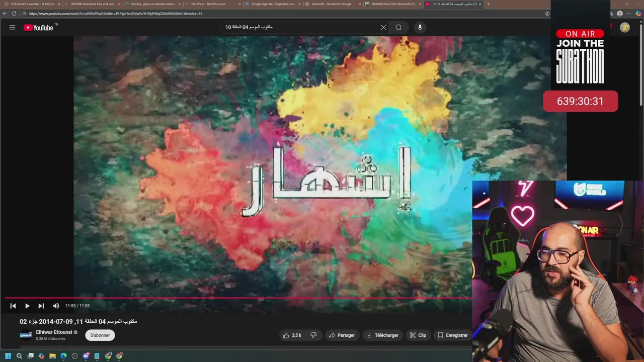Mute the video volume
The width and height of the screenshot is (644, 362).
[x=56, y=306]
